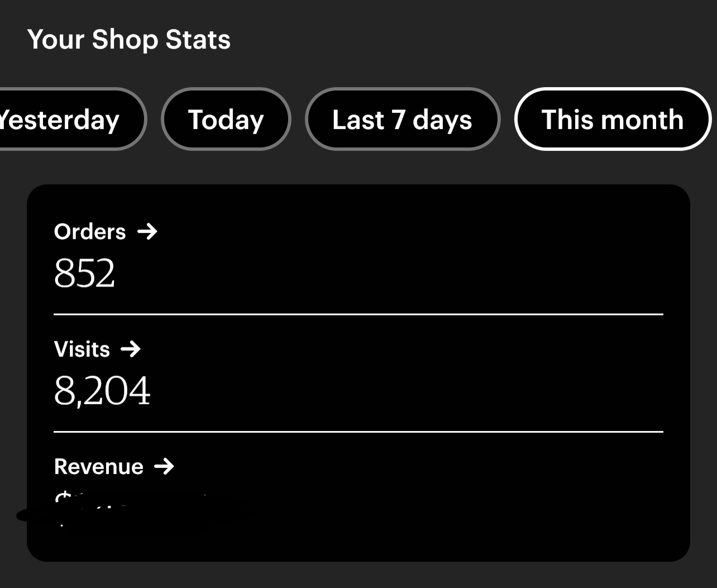Click the Your Shop Stats heading

(129, 40)
